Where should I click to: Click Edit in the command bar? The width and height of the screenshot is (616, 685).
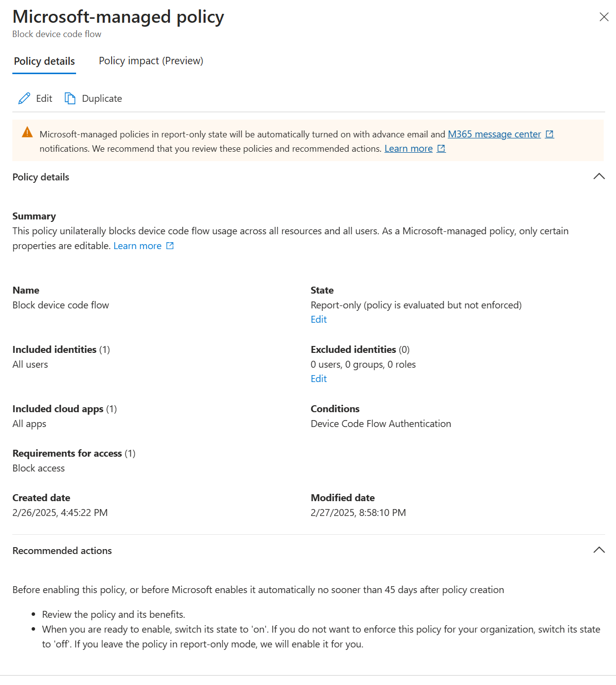click(43, 98)
